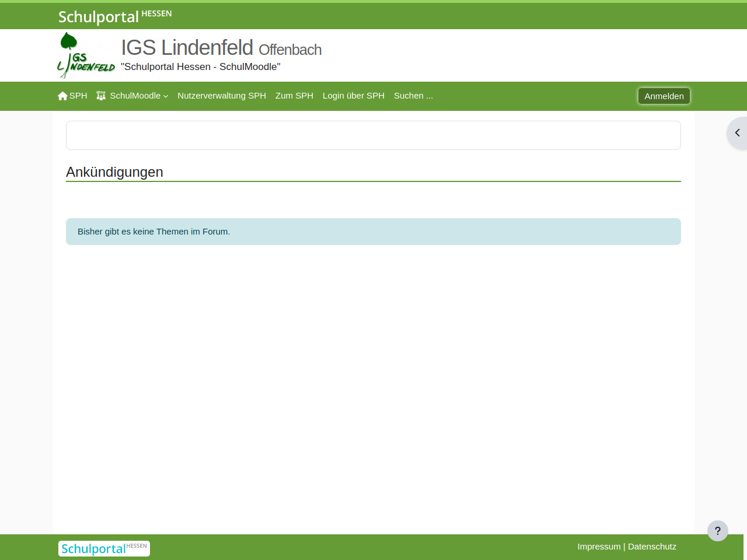Click the IGS Lindenfeld Offenbach title

click(x=221, y=48)
